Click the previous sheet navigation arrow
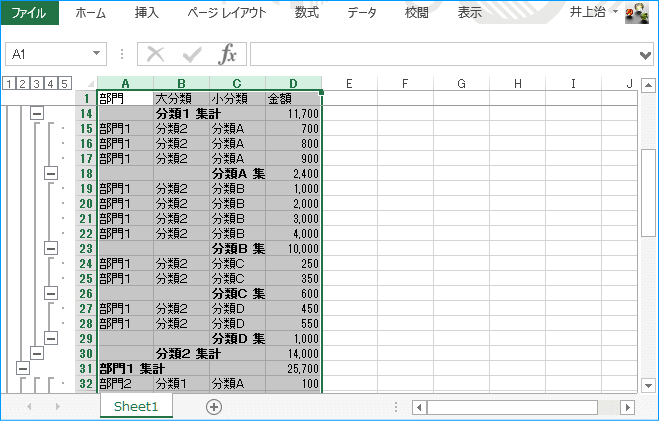The width and height of the screenshot is (659, 421). coord(29,406)
